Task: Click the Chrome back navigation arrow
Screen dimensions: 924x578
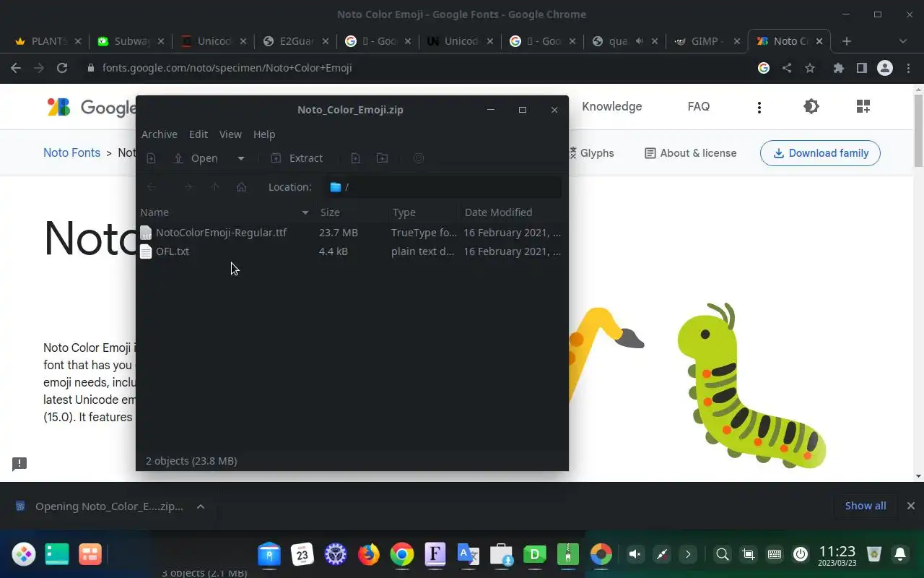Action: (x=16, y=68)
